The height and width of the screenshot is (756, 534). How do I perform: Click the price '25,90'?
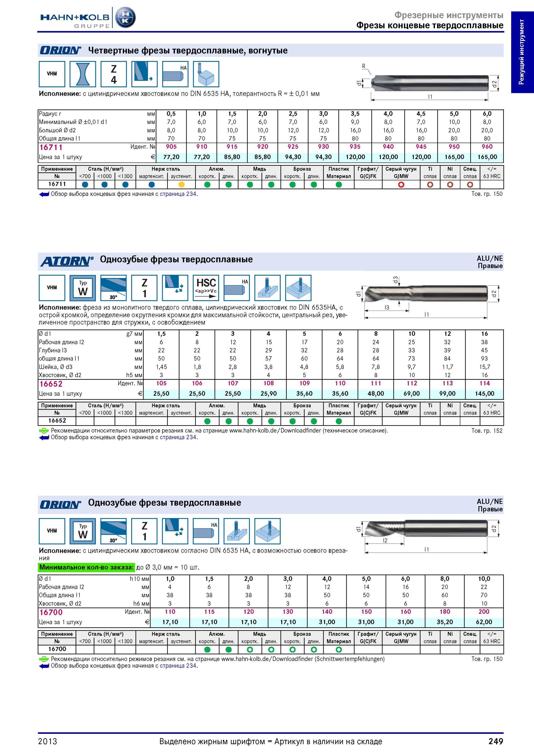click(268, 393)
